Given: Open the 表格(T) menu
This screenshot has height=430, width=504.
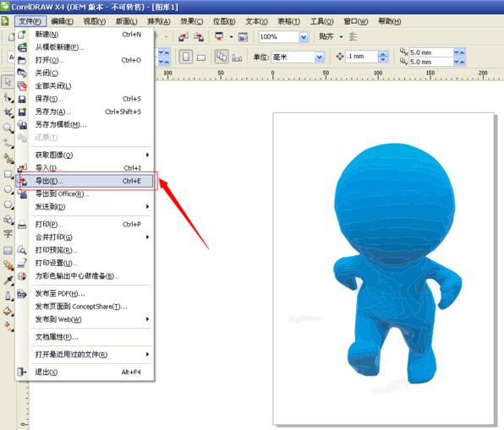Looking at the screenshot, I should pos(288,21).
